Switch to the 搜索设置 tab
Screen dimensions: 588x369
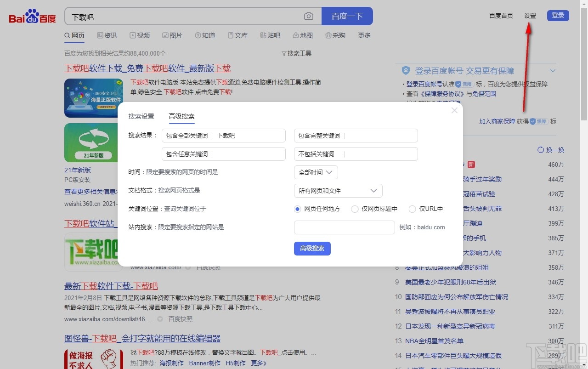point(141,116)
